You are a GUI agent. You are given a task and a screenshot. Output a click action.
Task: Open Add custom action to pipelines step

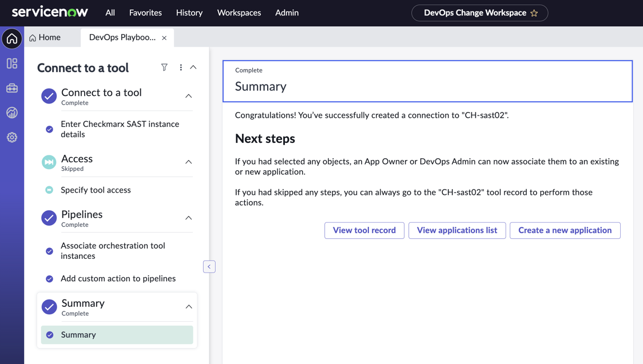click(x=118, y=278)
